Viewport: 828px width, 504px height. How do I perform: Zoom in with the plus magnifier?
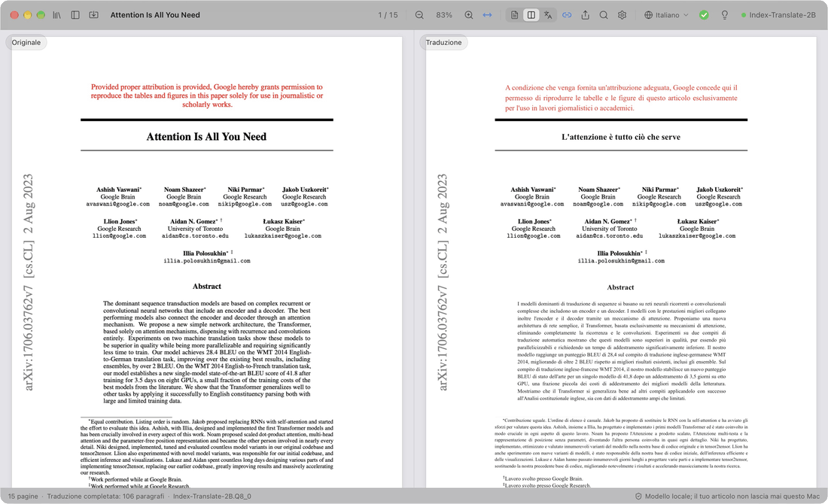pos(468,15)
